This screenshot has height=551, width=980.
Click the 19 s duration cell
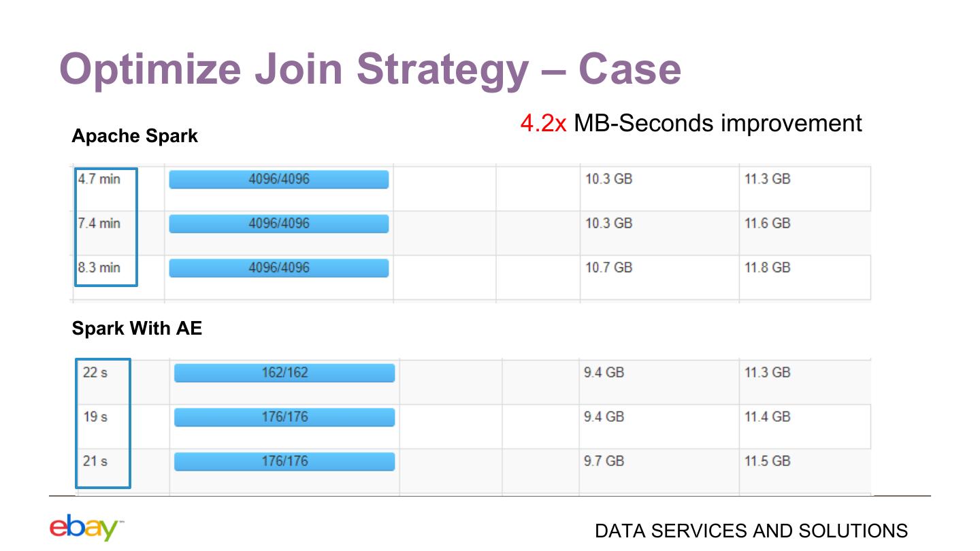(x=95, y=417)
